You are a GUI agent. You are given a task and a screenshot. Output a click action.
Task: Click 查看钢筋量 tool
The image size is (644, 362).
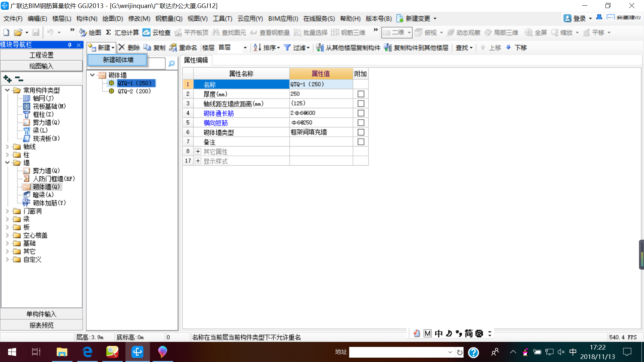(270, 33)
